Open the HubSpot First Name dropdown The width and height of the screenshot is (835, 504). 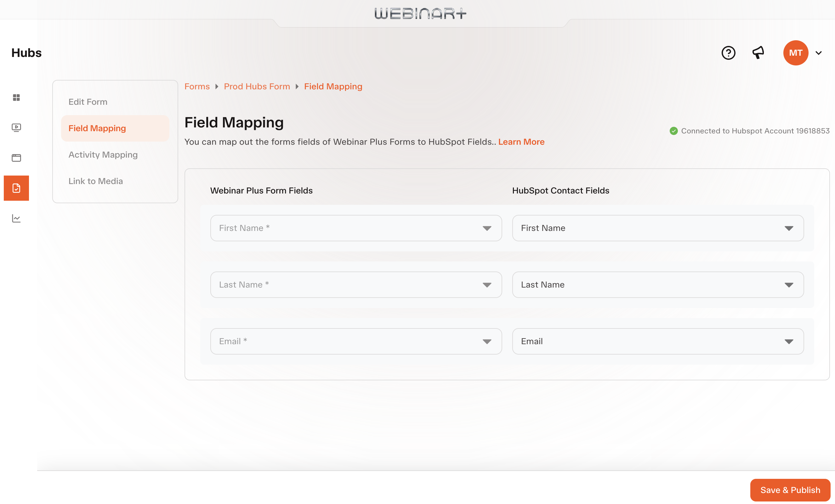pos(658,228)
